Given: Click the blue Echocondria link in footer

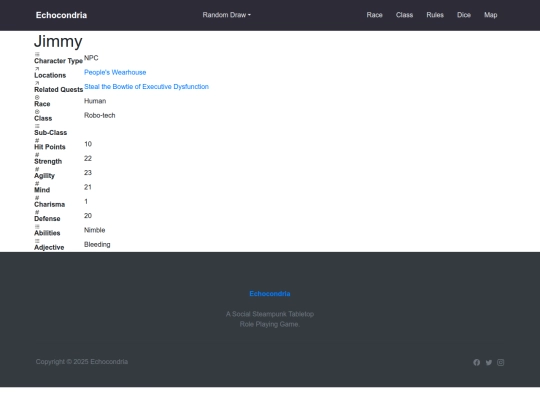Looking at the screenshot, I should pos(270,294).
